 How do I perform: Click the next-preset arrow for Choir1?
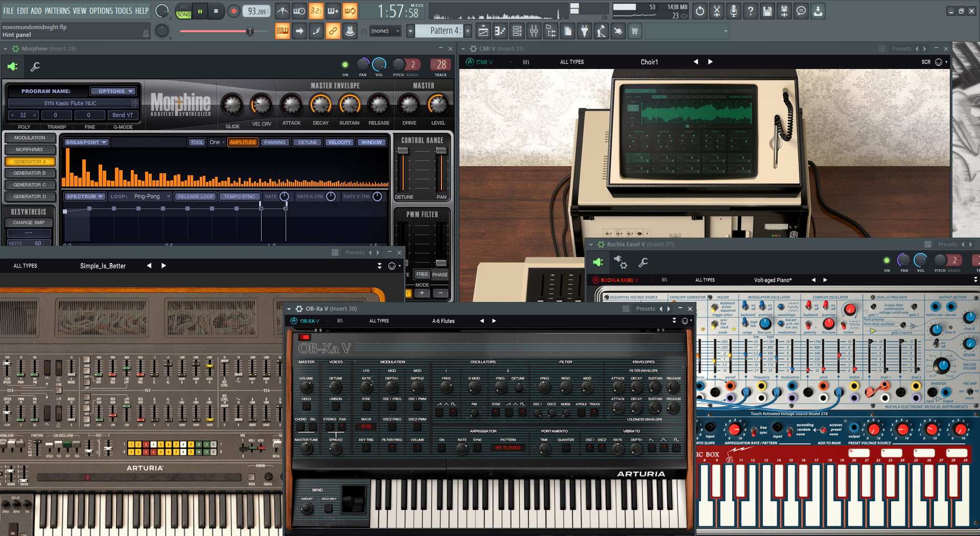[x=710, y=61]
